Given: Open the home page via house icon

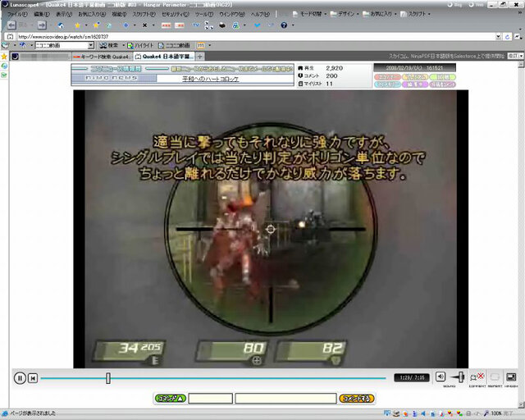Looking at the screenshot, I should 60,25.
